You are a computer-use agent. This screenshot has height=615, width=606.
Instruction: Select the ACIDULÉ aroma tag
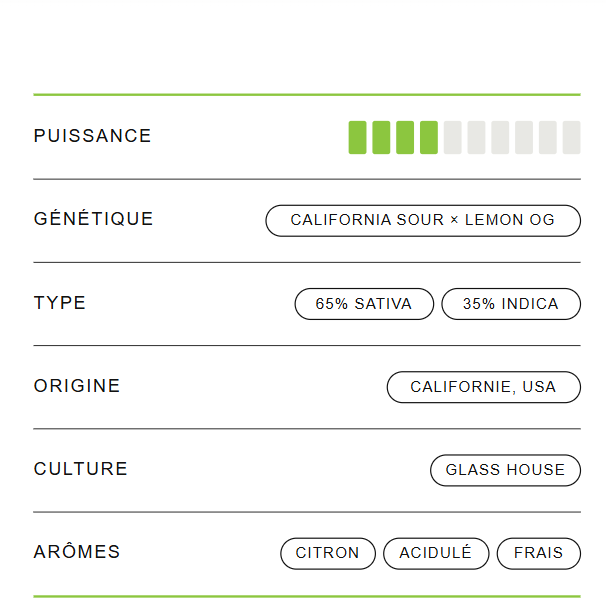coord(436,553)
